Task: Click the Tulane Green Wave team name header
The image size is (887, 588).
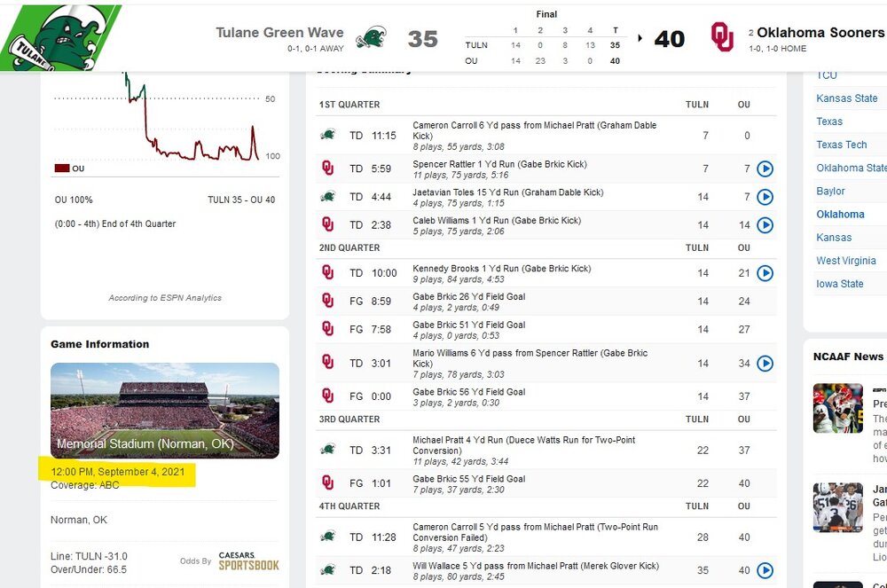Action: click(x=279, y=33)
